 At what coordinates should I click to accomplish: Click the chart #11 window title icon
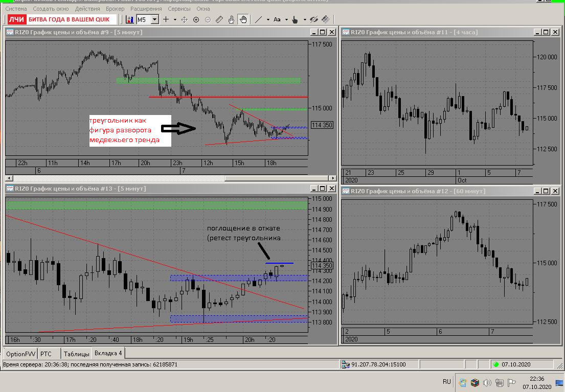346,32
